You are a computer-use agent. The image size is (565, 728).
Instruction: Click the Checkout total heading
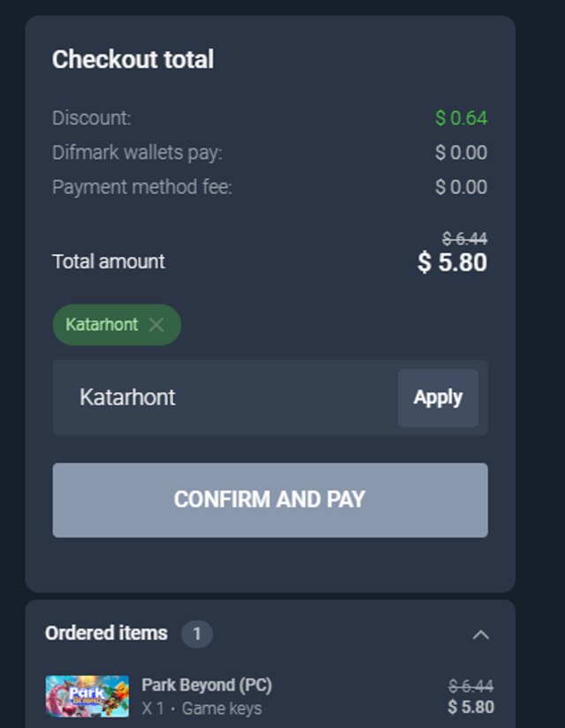[x=133, y=59]
